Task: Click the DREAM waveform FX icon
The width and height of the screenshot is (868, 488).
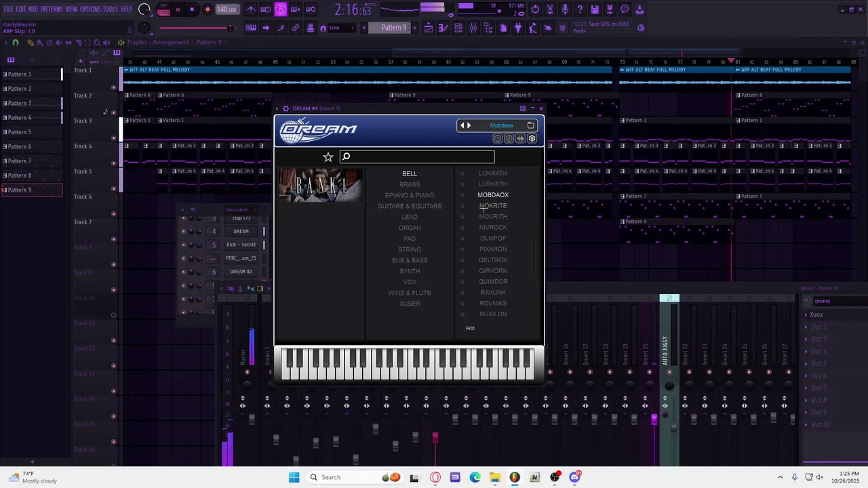Action: coord(520,138)
